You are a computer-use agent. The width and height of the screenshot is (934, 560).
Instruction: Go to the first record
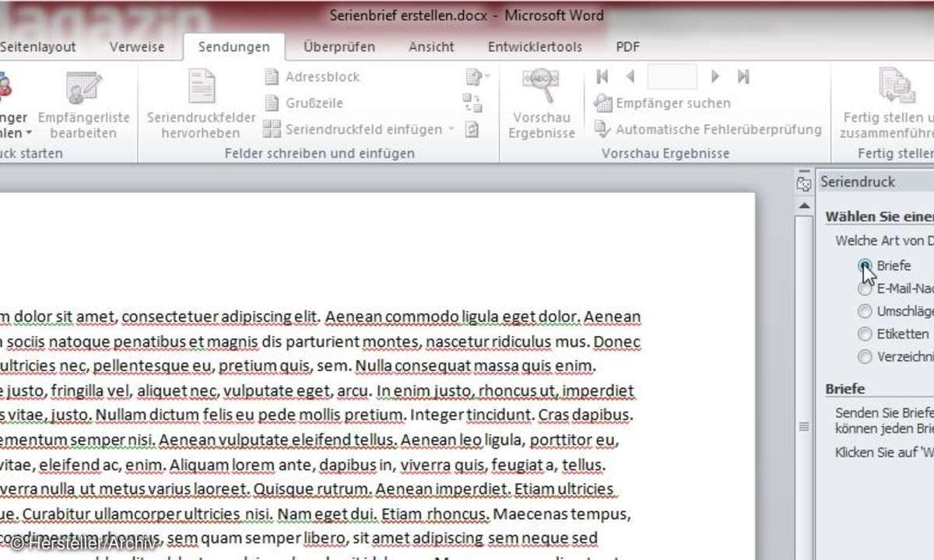(602, 76)
